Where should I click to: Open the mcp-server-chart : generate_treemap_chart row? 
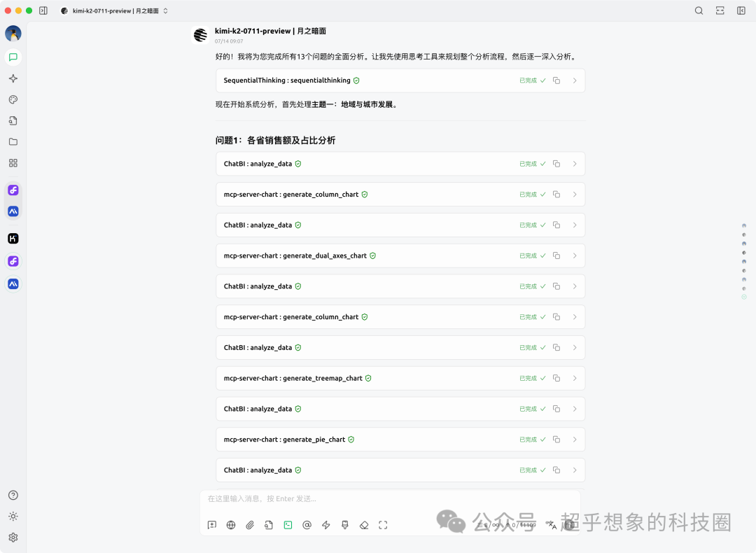tap(400, 378)
